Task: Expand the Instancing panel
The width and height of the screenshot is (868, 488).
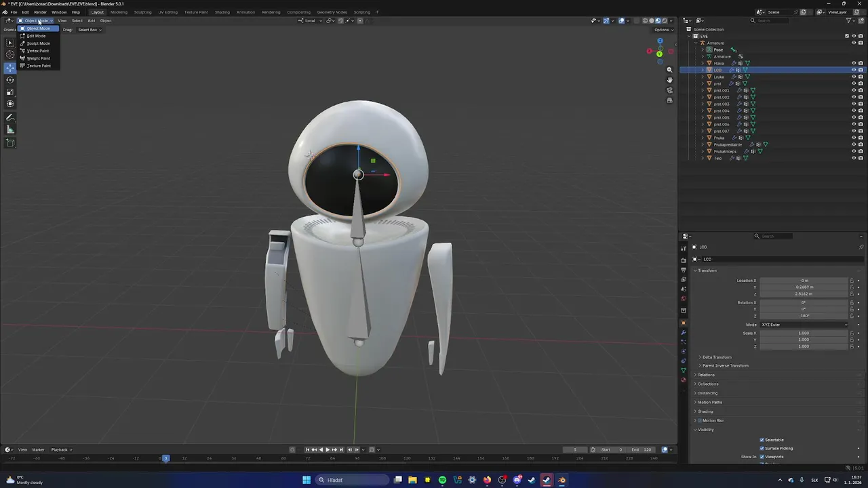Action: pos(707,393)
